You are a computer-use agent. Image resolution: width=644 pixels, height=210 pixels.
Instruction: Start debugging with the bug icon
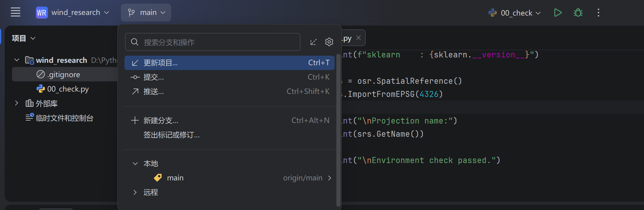[x=578, y=13]
